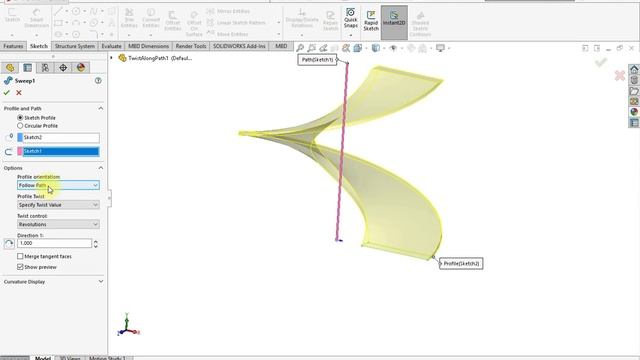Screen dimensions: 640x360
Task: Open the Evaluate tab
Action: [x=111, y=46]
